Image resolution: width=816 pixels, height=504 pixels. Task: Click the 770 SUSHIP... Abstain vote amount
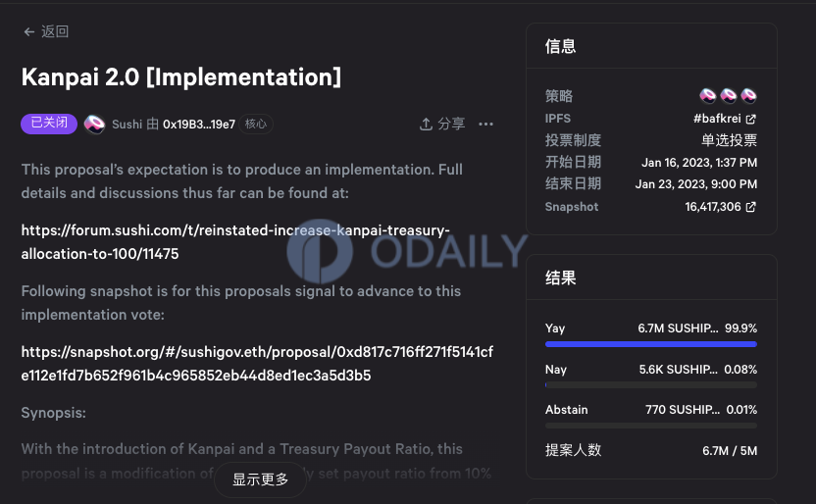coord(683,410)
